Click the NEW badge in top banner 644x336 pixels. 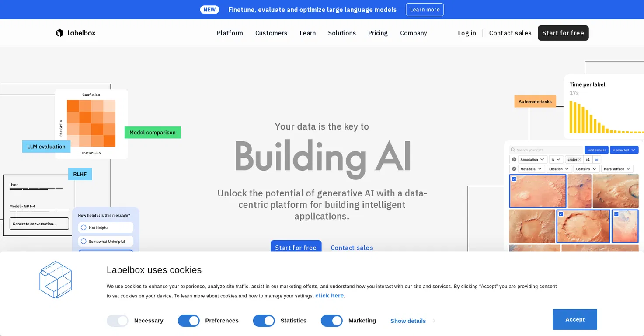coord(209,10)
